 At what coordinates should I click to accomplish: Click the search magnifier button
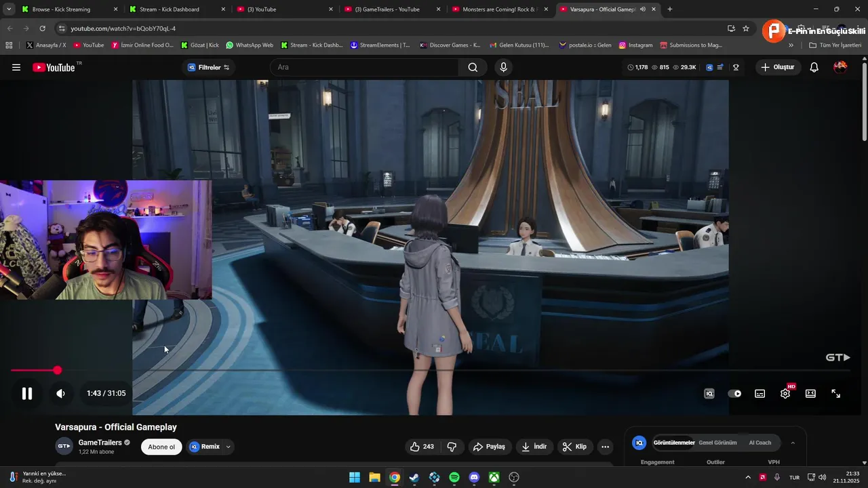pos(473,67)
